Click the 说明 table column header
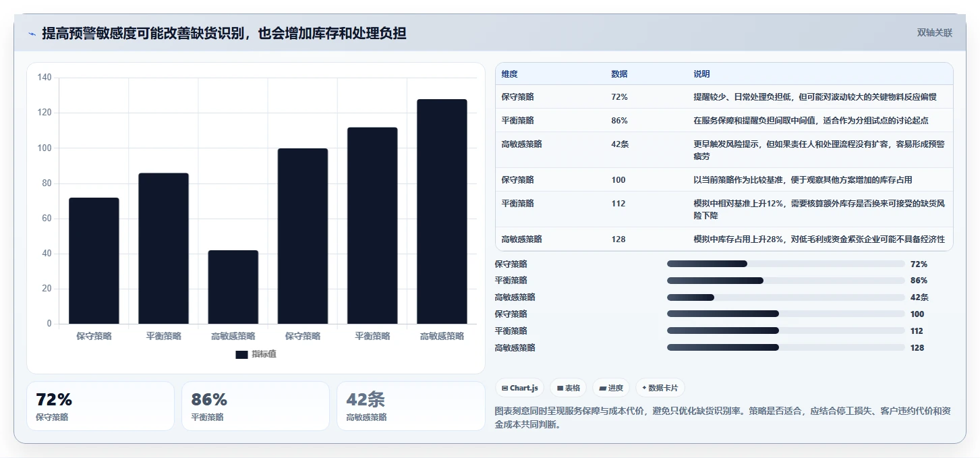 tap(701, 74)
